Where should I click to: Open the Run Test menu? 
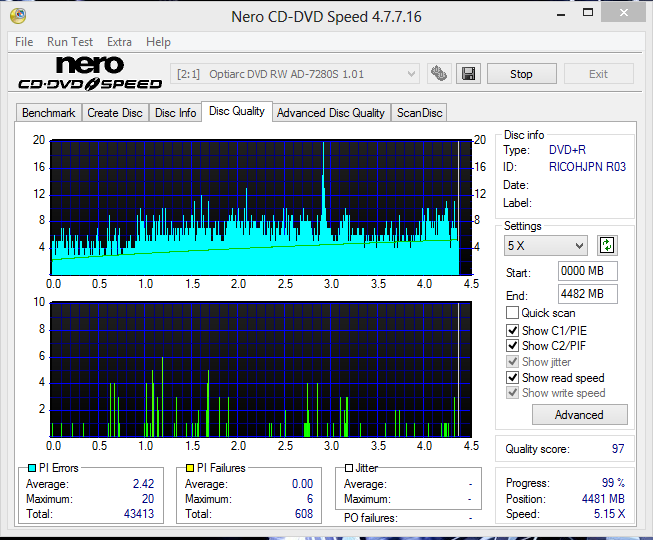tap(70, 42)
